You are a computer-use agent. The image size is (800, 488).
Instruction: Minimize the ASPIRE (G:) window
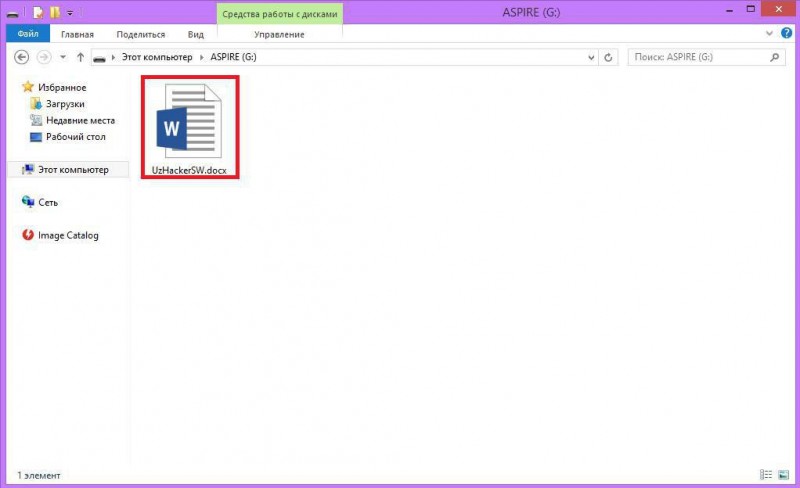[730, 10]
